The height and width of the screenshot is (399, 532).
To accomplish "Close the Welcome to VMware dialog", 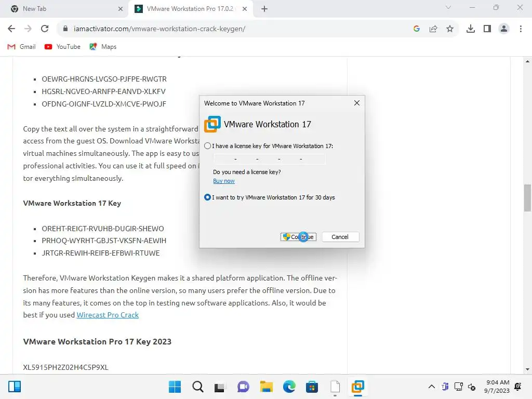I will 356,103.
